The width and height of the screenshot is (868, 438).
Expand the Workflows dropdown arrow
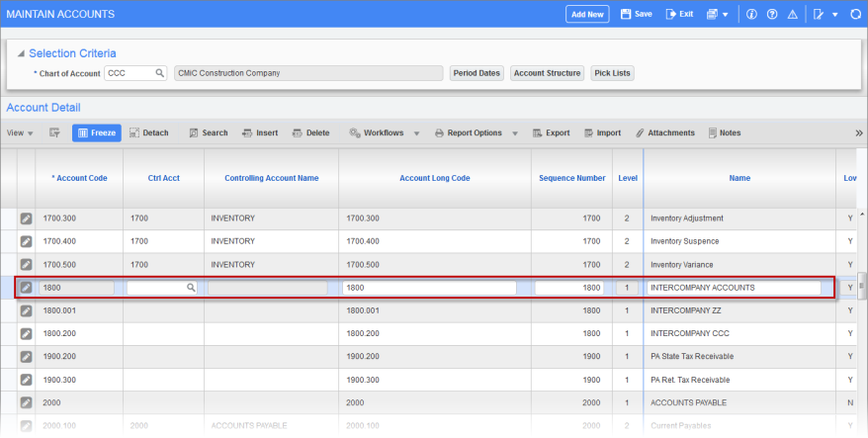pos(417,133)
